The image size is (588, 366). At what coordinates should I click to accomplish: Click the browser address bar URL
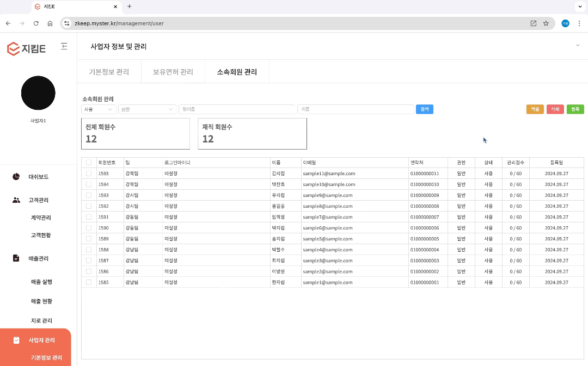tap(119, 23)
